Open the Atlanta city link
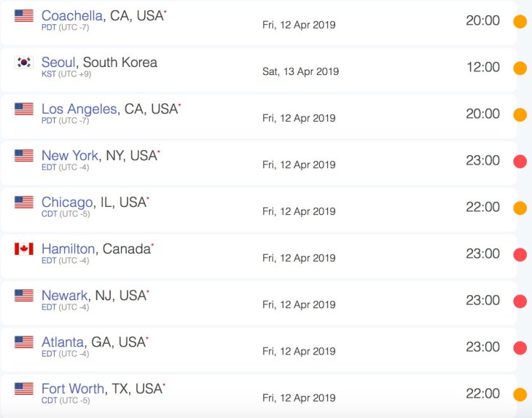This screenshot has height=418, width=532. point(63,342)
